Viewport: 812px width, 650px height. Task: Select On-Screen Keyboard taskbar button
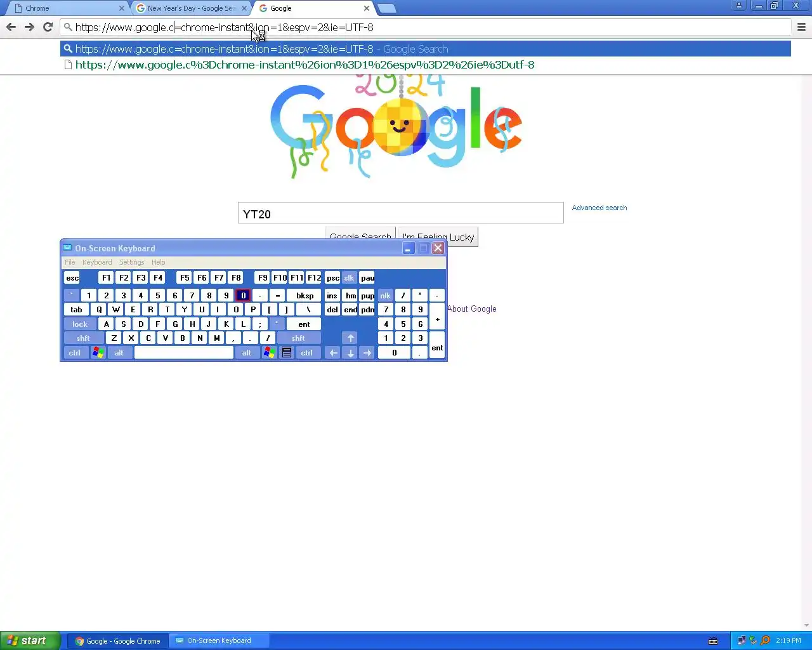tap(220, 641)
